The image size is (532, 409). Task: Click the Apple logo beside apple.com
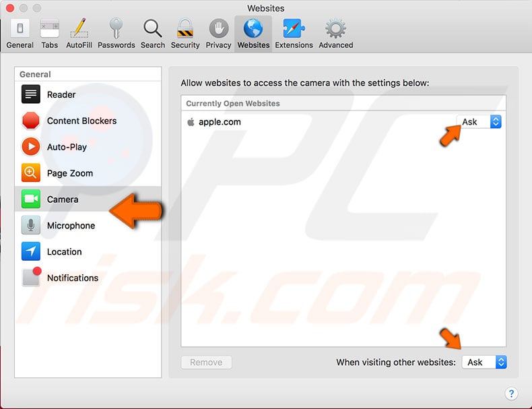tap(191, 122)
